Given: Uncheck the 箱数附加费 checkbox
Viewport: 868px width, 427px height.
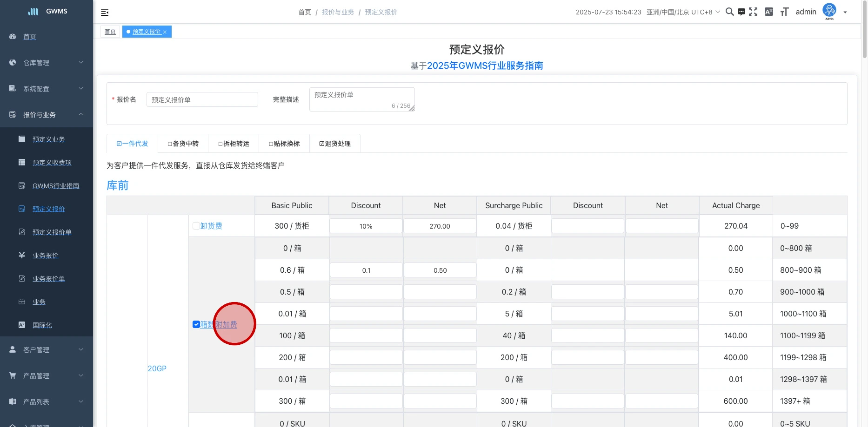Looking at the screenshot, I should [x=196, y=324].
